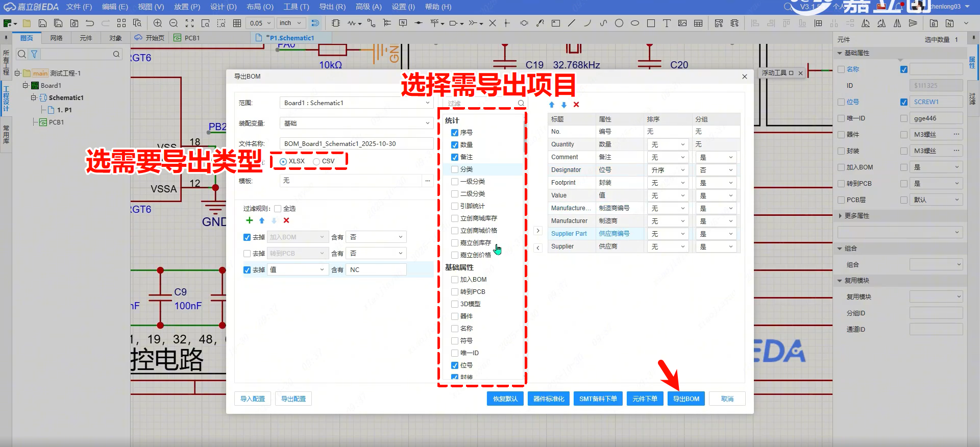Viewport: 980px width, 447px height.
Task: Open the 文件 (F) menu
Action: [x=79, y=7]
